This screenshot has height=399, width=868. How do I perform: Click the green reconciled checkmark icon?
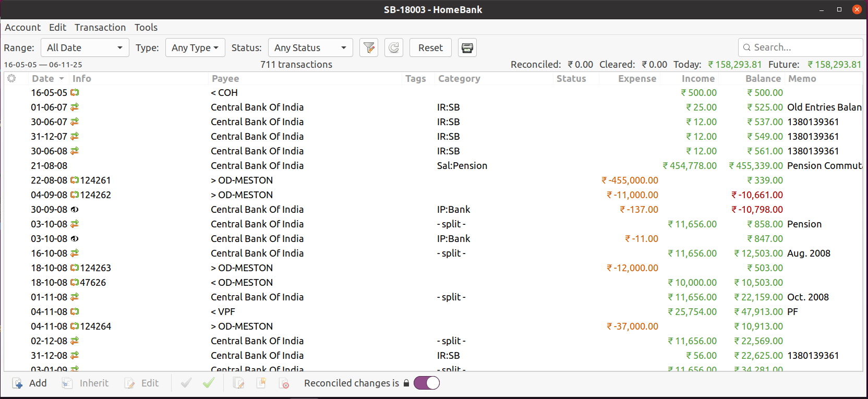pos(209,383)
